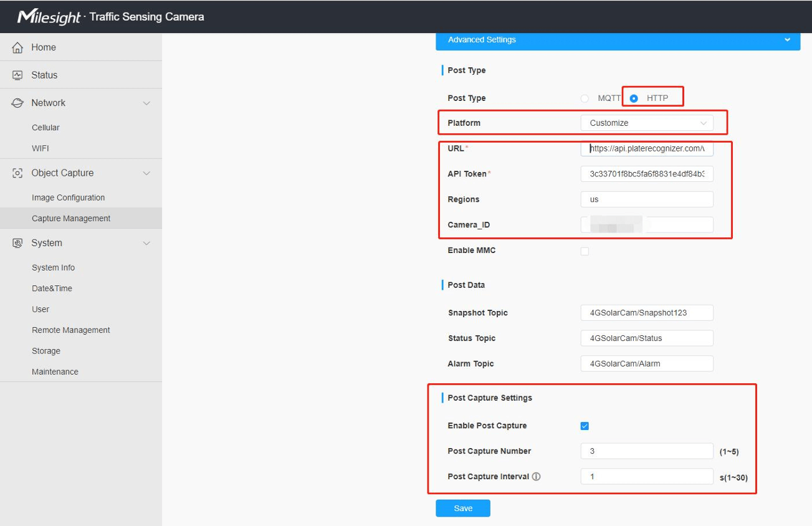The image size is (812, 526).
Task: Select the HTTP post type radio button
Action: pyautogui.click(x=634, y=98)
